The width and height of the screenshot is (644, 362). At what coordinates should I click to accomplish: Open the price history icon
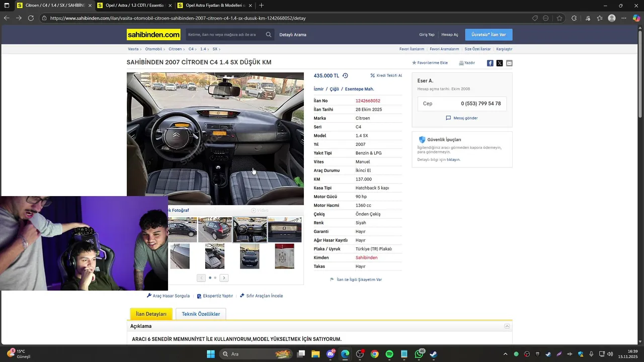[345, 75]
